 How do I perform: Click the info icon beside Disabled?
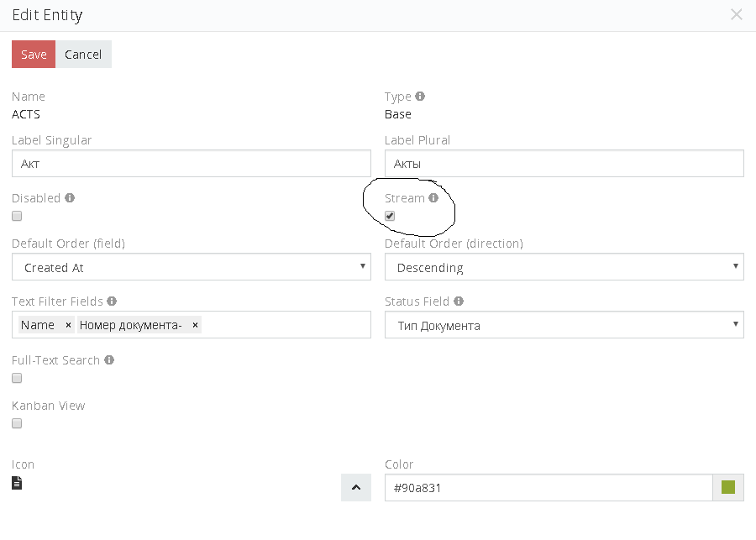pos(70,198)
